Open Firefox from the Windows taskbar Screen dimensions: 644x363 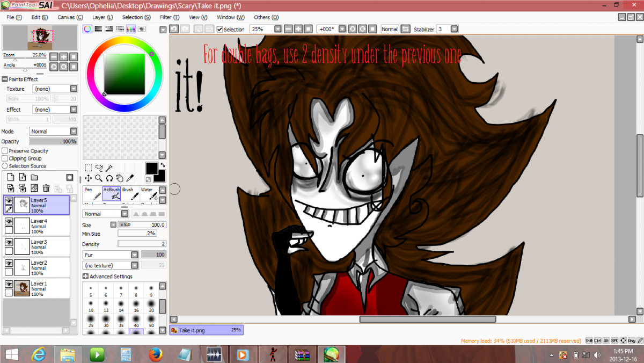tap(156, 354)
